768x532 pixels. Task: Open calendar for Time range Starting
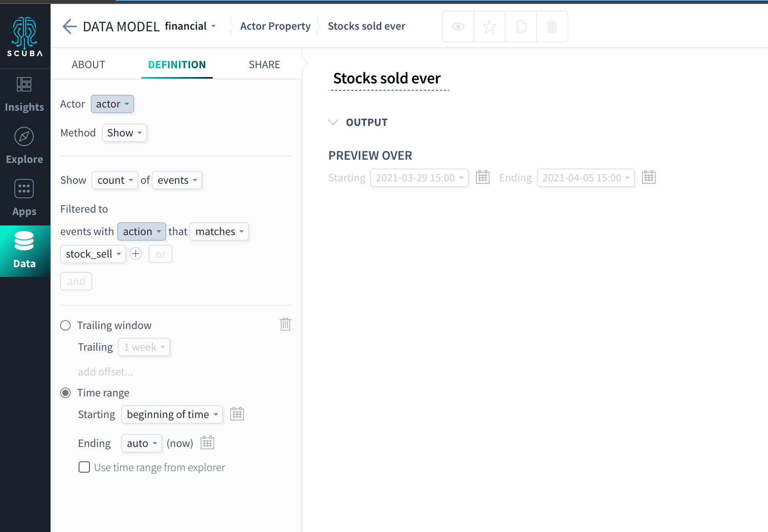pyautogui.click(x=237, y=414)
